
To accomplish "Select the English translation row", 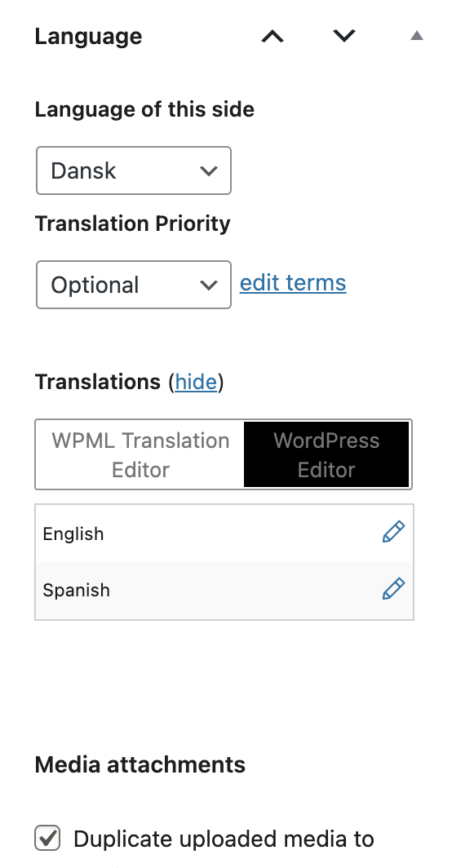I will pos(224,534).
